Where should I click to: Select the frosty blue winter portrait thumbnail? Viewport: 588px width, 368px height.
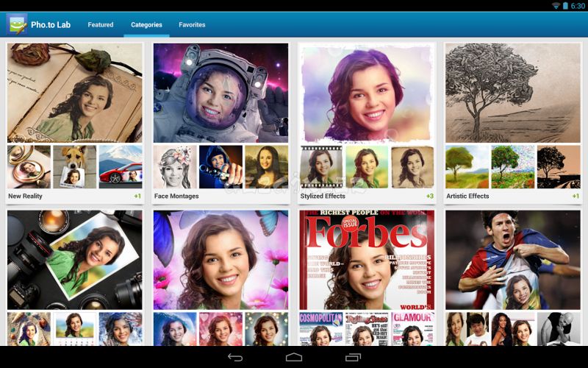[x=121, y=329]
